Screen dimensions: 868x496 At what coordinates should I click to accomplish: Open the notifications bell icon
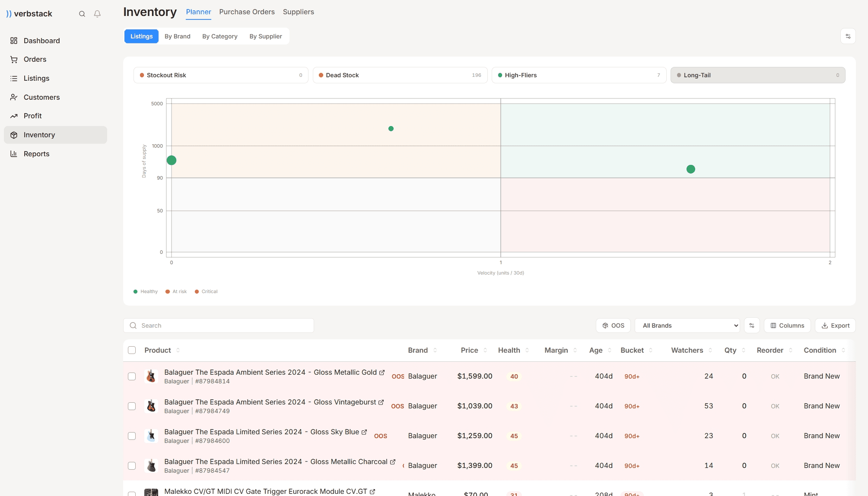pos(97,14)
